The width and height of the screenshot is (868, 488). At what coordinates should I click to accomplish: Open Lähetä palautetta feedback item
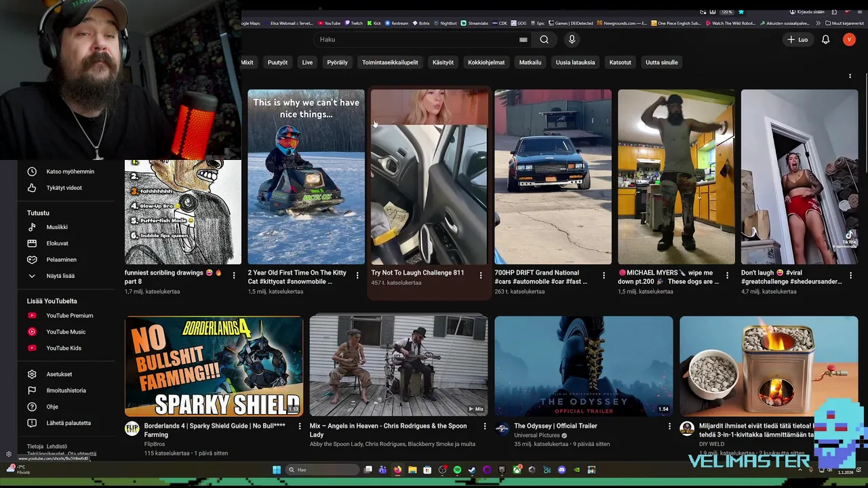68,423
